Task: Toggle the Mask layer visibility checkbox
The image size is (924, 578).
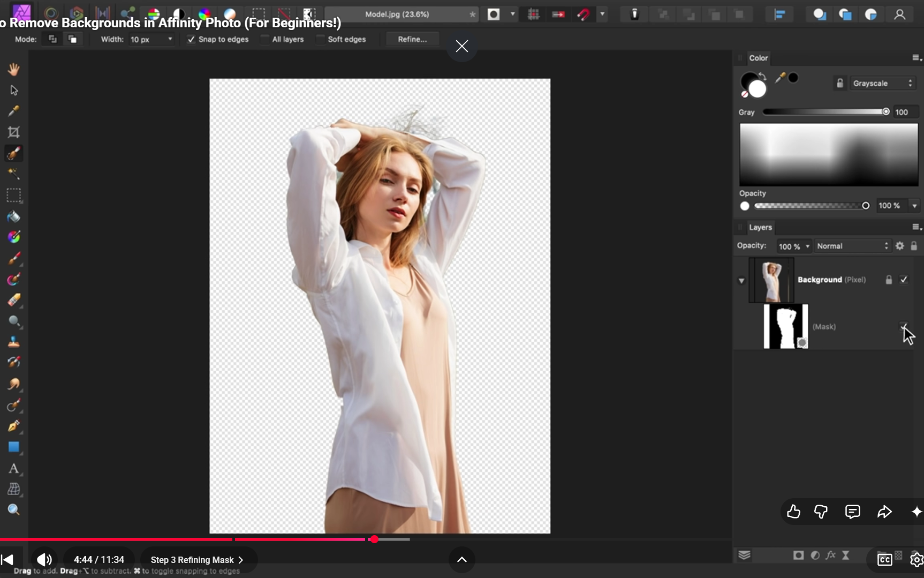Action: [x=904, y=327]
